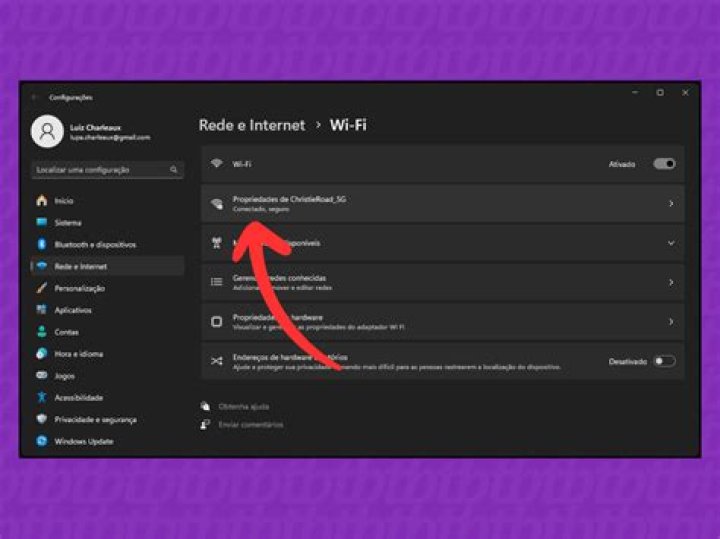
Task: Type in Localizar uma configuração field
Action: [x=100, y=170]
